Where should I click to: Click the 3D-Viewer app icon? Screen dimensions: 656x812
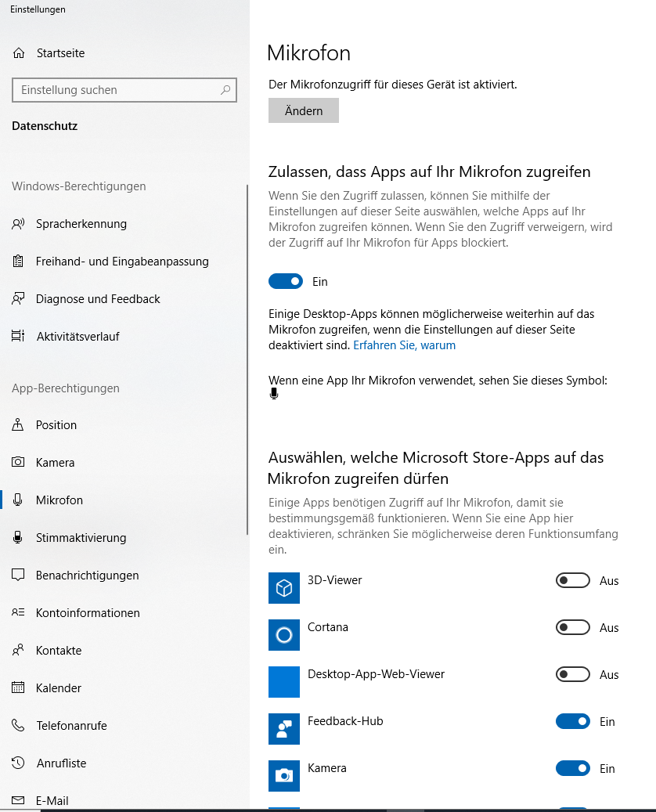pos(283,588)
